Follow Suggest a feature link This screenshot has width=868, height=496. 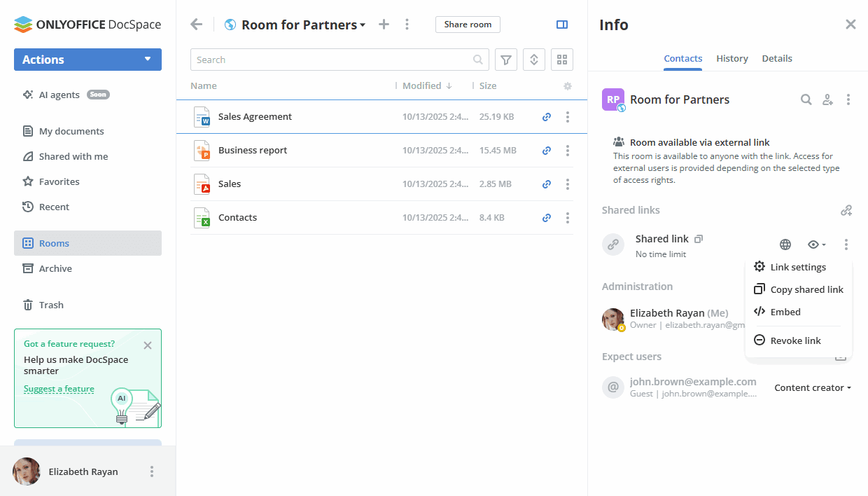pos(59,389)
